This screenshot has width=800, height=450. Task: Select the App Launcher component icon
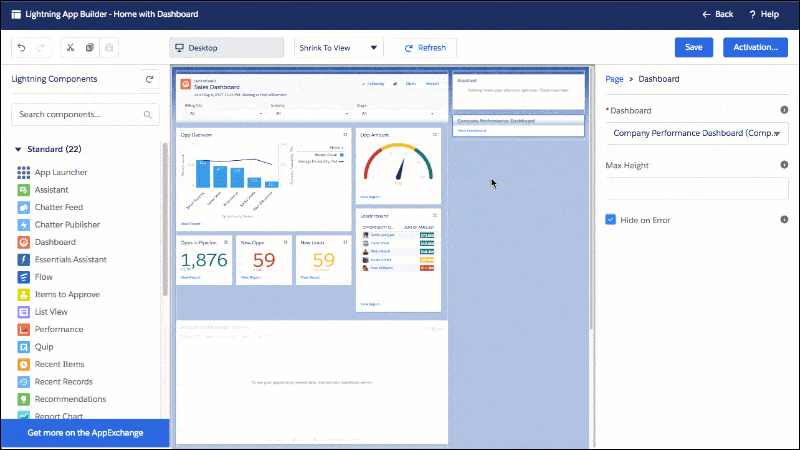[23, 172]
